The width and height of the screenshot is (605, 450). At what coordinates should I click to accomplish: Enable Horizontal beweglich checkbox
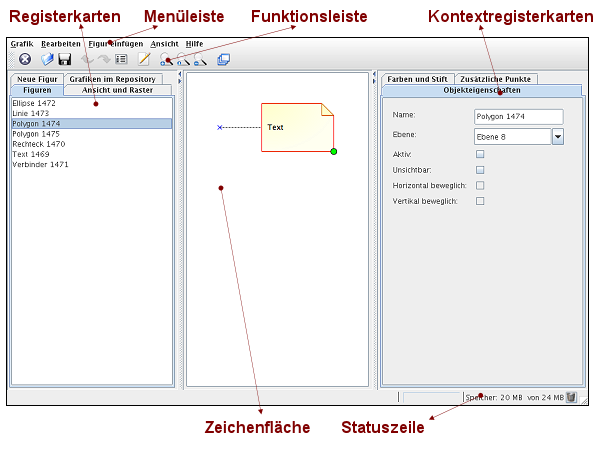pyautogui.click(x=480, y=186)
